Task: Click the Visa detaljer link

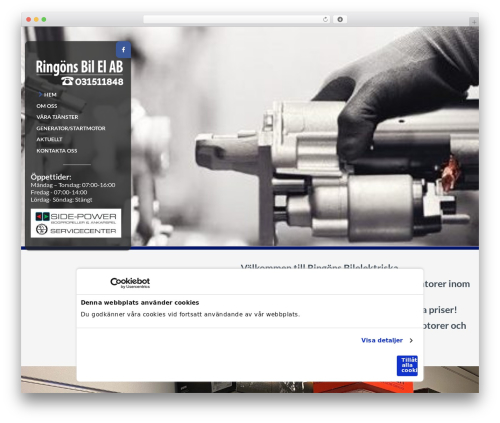Action: (x=382, y=340)
